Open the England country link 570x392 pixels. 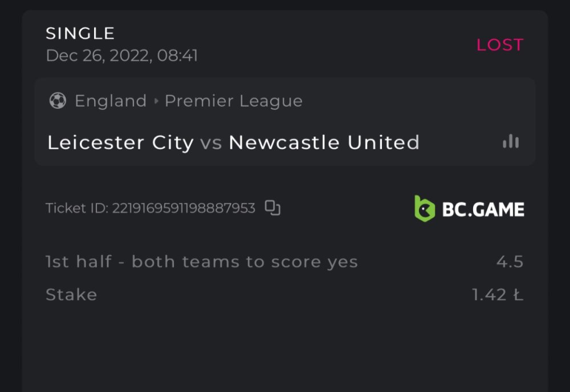(111, 101)
